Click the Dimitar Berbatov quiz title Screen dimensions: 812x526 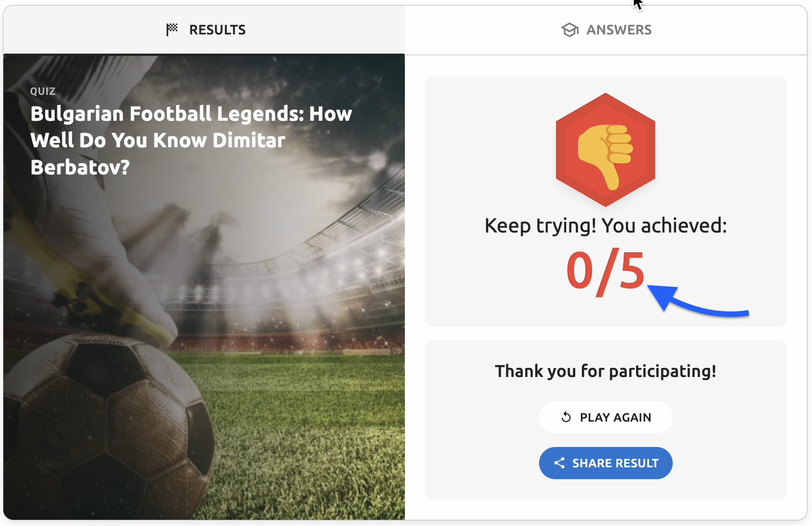point(191,140)
